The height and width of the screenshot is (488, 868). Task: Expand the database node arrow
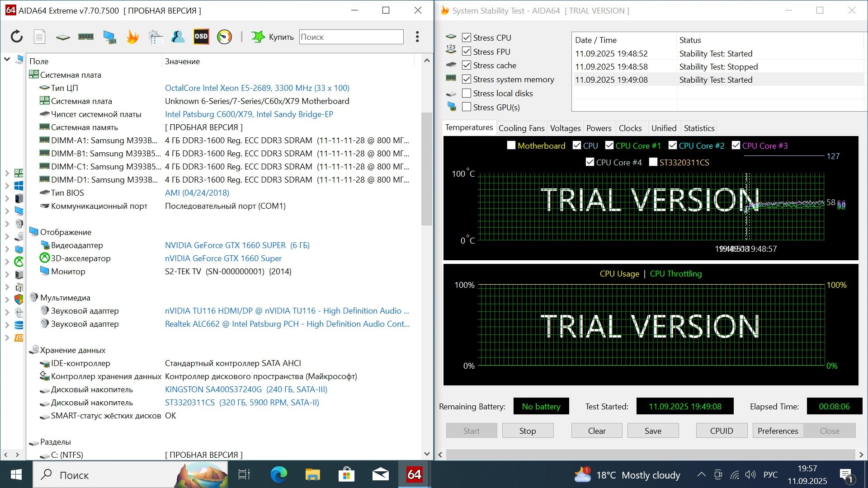[7, 325]
